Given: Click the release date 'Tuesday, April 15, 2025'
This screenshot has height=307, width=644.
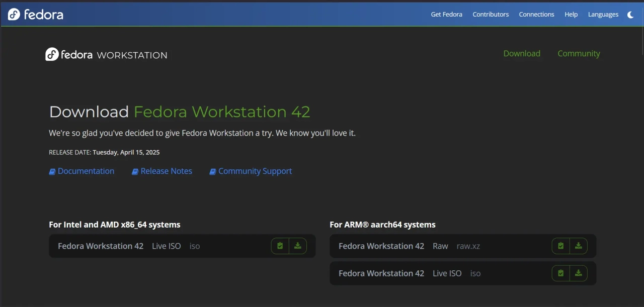Looking at the screenshot, I should [x=126, y=152].
